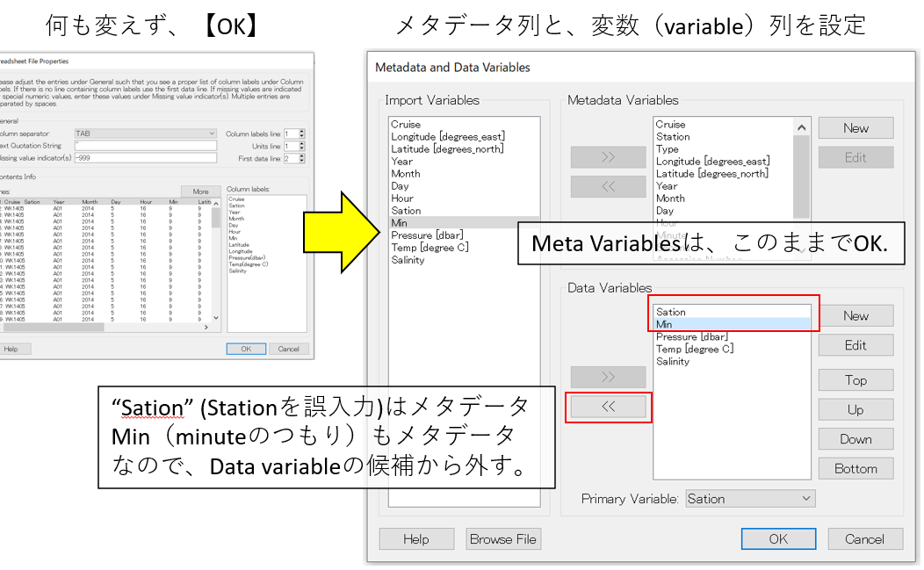Click OK in Metadata and Data Variables dialog

coord(778,538)
